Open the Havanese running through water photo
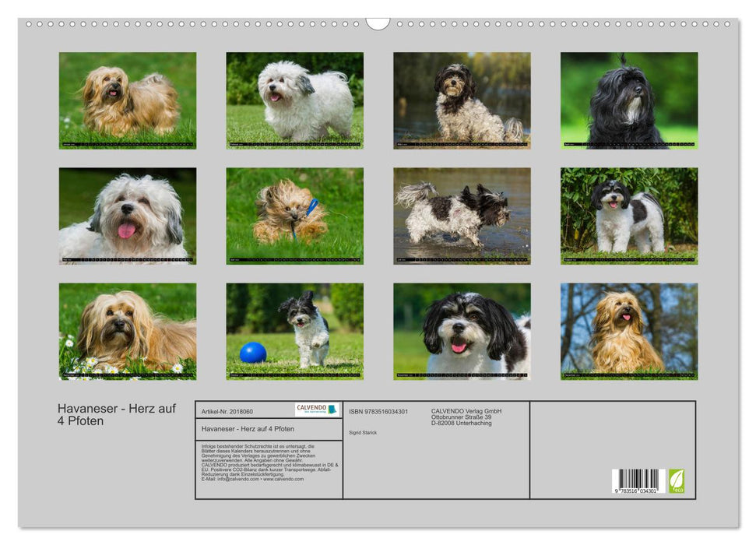 [462, 216]
